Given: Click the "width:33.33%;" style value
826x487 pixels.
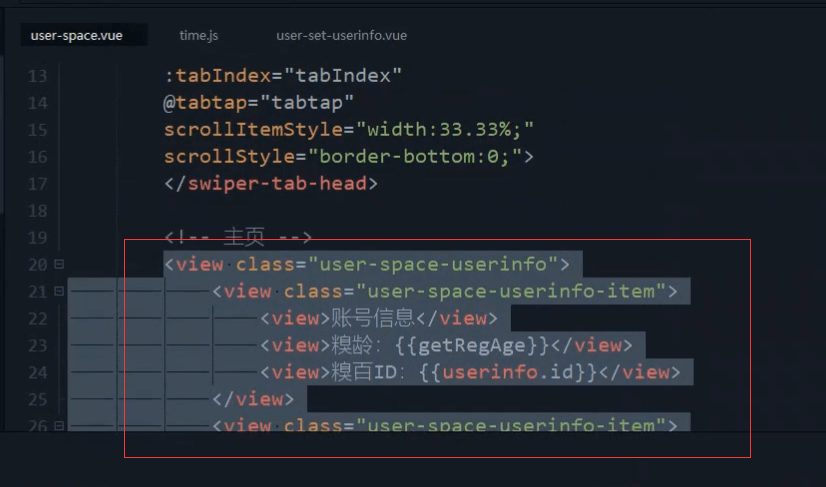Looking at the screenshot, I should pyautogui.click(x=445, y=130).
